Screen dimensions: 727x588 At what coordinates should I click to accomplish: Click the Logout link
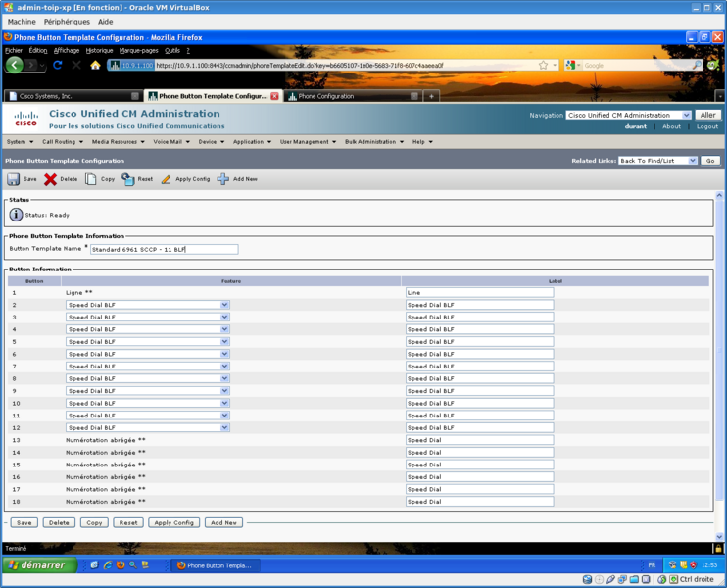tap(706, 126)
